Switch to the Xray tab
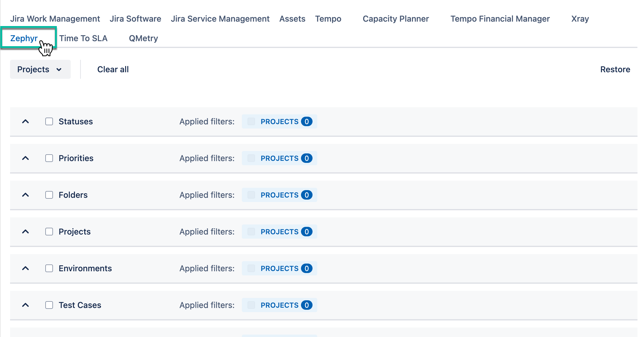 (580, 19)
